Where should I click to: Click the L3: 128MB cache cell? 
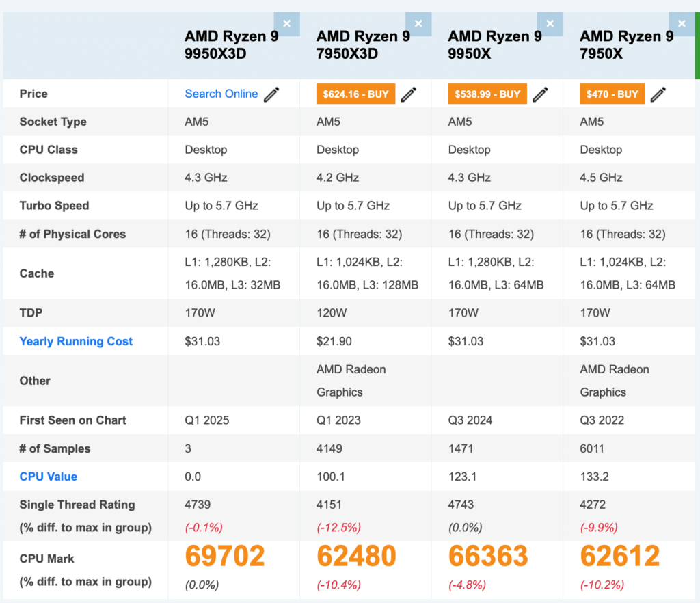[x=367, y=273]
